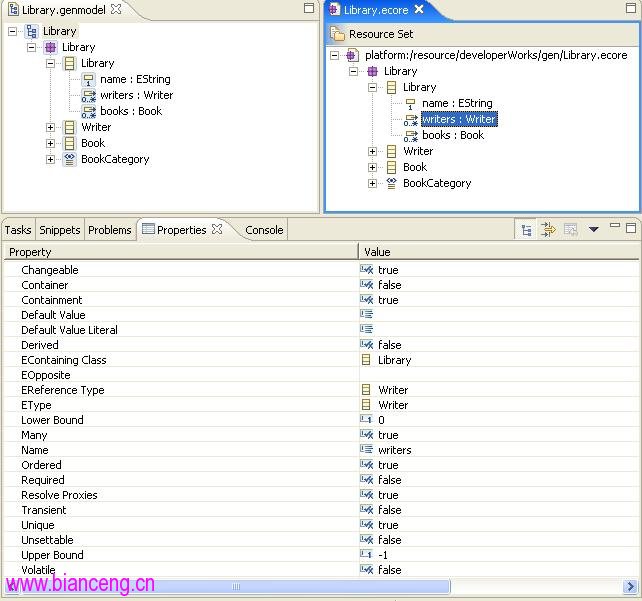Expand ecore Writer class node
Image resolution: width=642 pixels, height=601 pixels.
pyautogui.click(x=372, y=151)
